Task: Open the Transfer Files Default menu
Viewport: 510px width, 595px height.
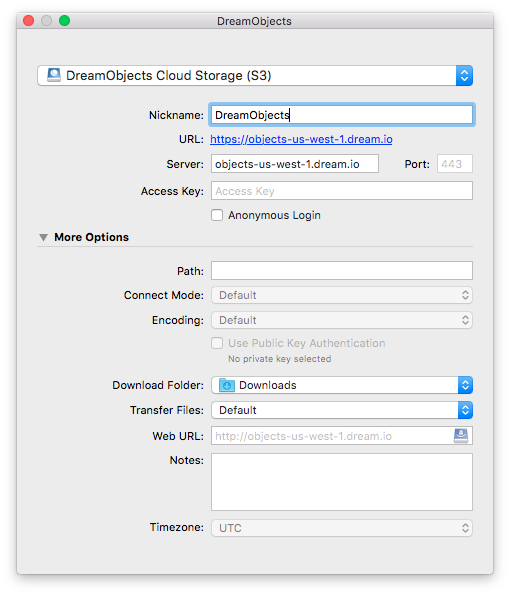Action: click(342, 410)
